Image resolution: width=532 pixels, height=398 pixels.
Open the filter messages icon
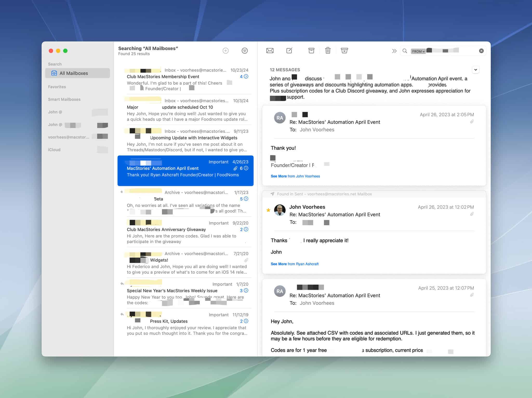coord(244,51)
